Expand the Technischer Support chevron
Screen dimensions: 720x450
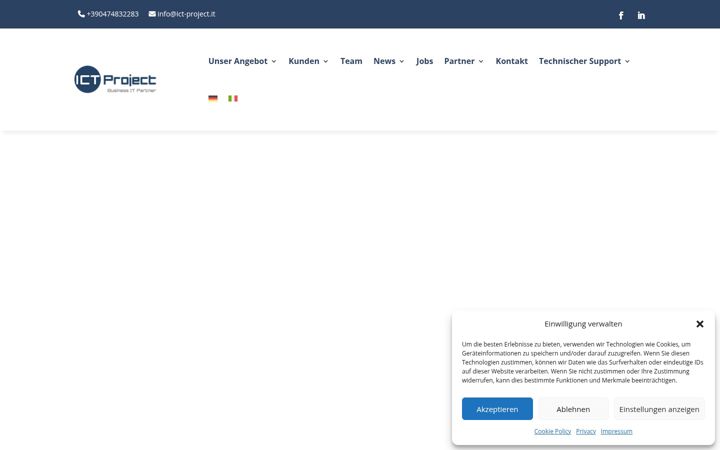(x=627, y=62)
